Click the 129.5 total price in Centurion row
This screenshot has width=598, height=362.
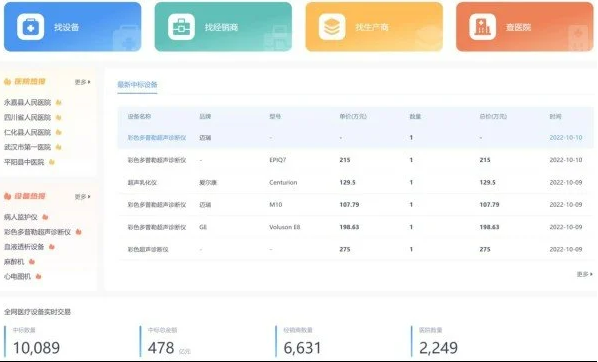tap(487, 182)
